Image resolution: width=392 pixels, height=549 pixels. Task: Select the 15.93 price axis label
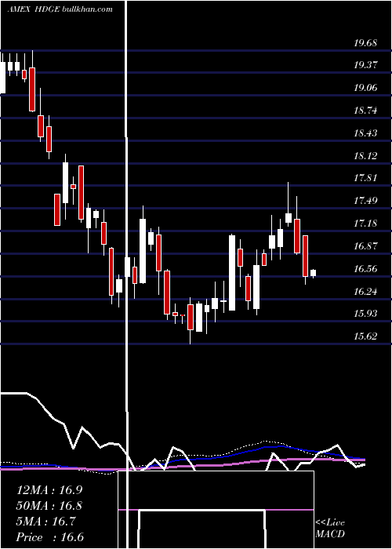(365, 314)
